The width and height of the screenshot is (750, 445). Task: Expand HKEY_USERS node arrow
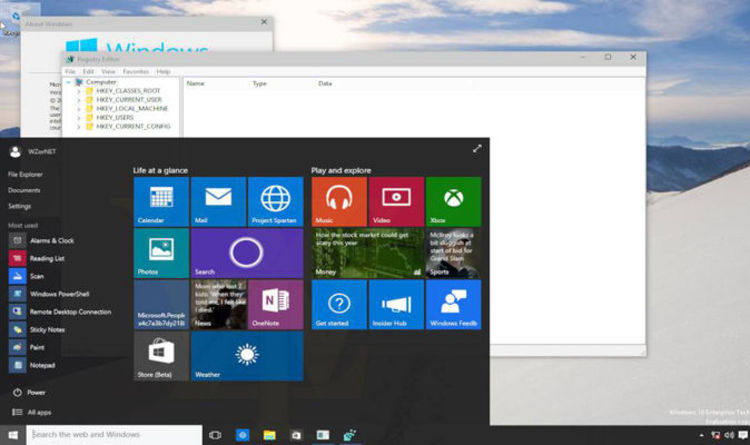click(79, 118)
